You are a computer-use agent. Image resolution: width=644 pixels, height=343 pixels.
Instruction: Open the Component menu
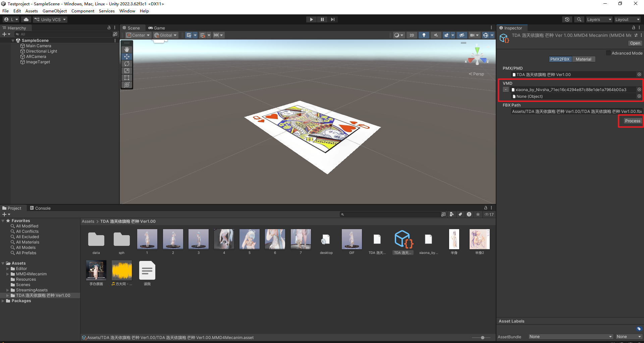tap(83, 11)
